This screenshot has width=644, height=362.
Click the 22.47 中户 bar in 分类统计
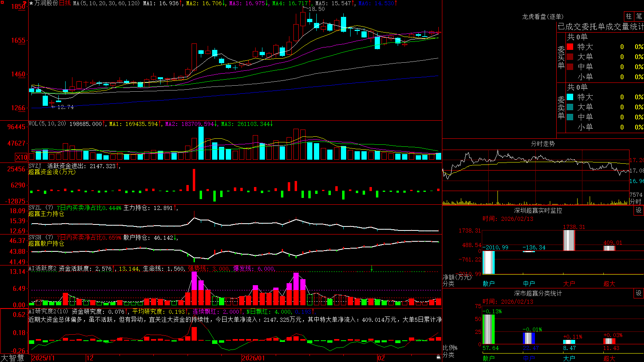(529, 338)
